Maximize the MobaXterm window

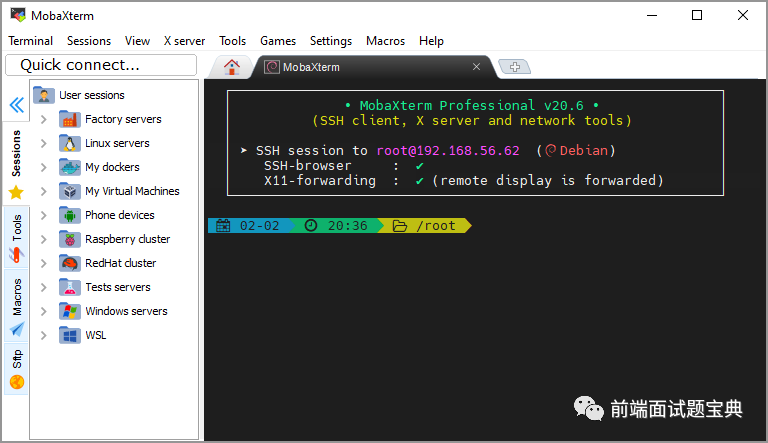(696, 15)
